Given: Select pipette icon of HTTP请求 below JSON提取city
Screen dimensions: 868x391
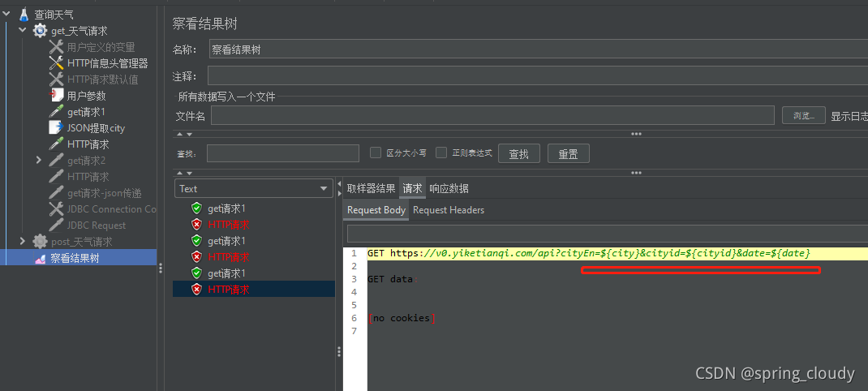Looking at the screenshot, I should [x=57, y=144].
